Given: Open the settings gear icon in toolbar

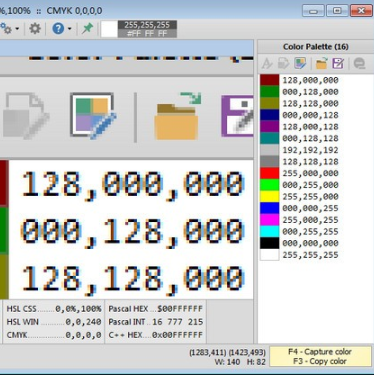Looking at the screenshot, I should tap(35, 29).
